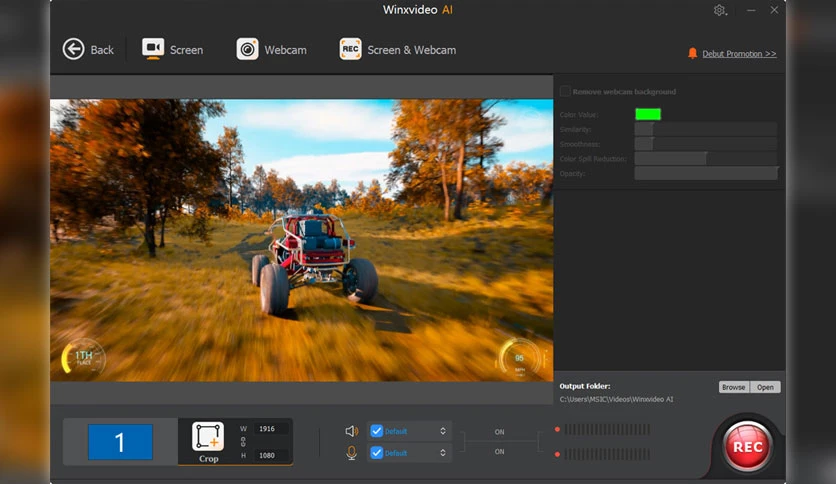Click the microphone ON status text

click(x=499, y=451)
